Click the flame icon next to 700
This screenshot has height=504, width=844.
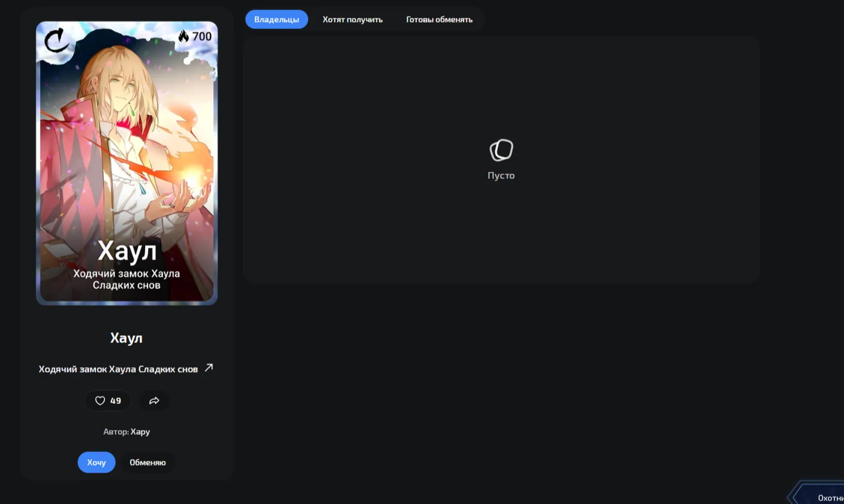coord(184,36)
